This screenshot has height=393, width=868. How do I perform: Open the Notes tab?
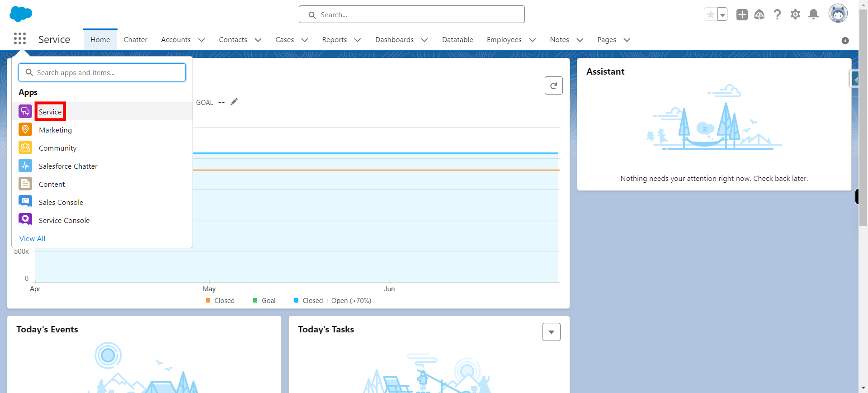[x=560, y=40]
